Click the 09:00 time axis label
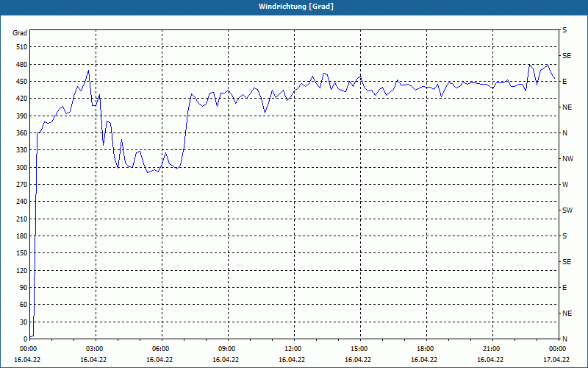The width and height of the screenshot is (588, 368). pyautogui.click(x=228, y=349)
